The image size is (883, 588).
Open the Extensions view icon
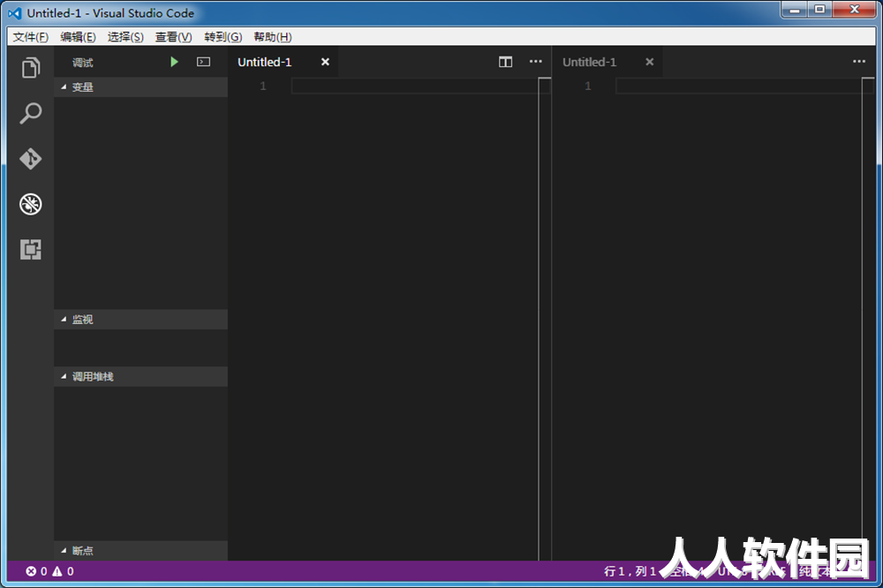point(30,250)
